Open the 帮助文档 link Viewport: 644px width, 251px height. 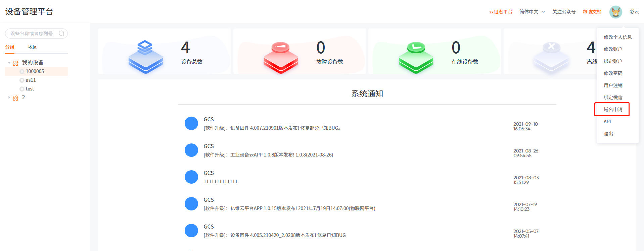[x=592, y=12]
